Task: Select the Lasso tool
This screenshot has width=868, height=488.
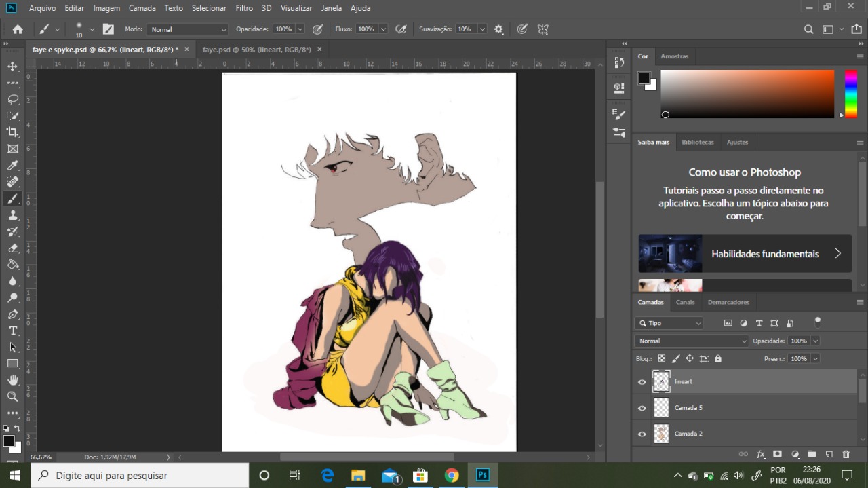Action: point(12,99)
